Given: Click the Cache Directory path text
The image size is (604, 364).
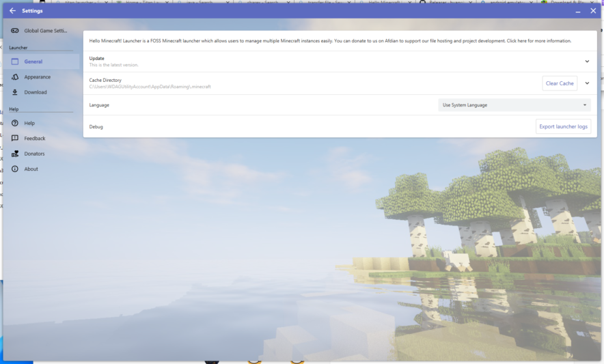Looking at the screenshot, I should (x=150, y=87).
